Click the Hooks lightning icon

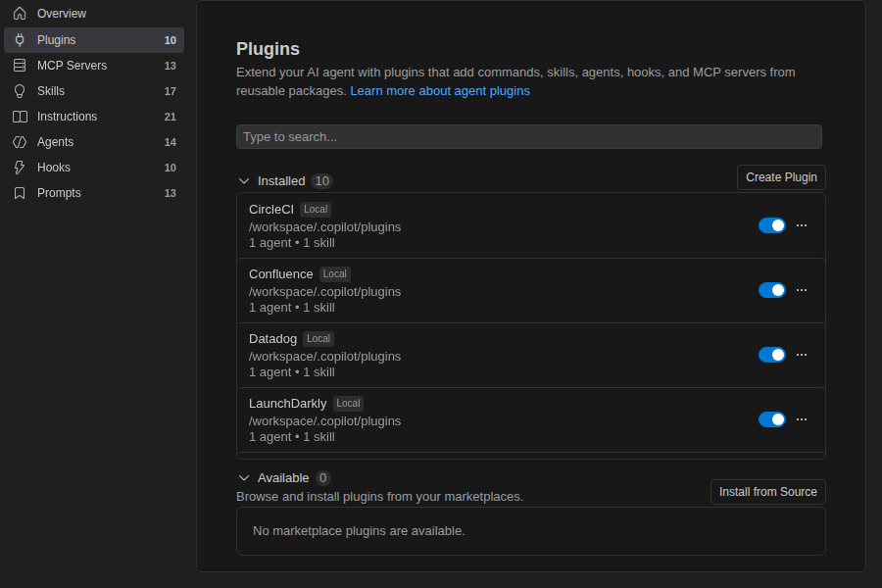point(20,168)
